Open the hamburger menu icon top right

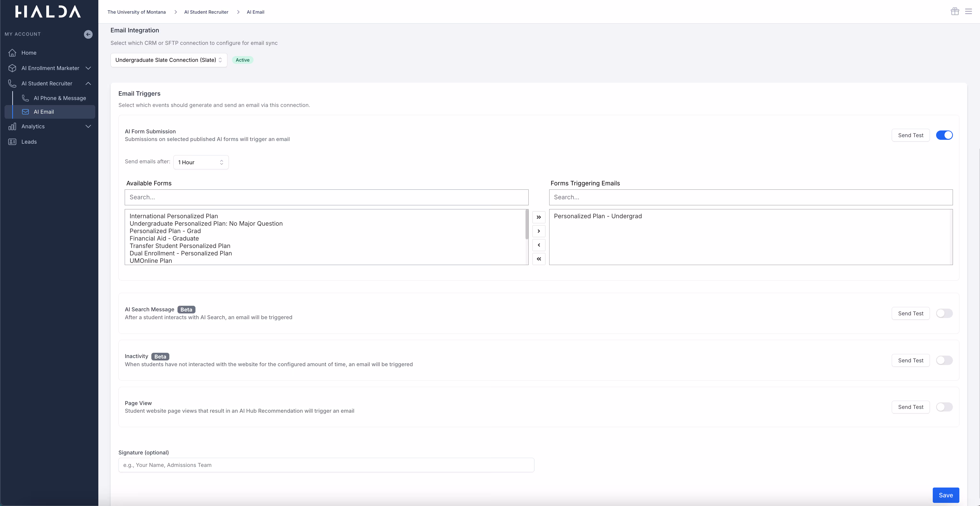[968, 12]
